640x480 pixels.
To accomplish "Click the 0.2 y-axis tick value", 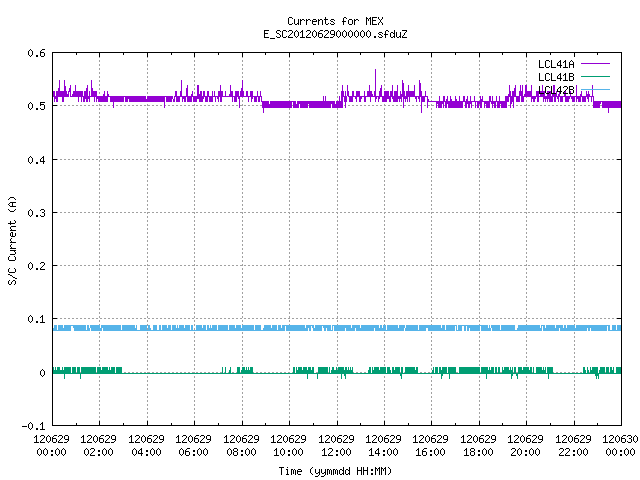I will pyautogui.click(x=37, y=266).
